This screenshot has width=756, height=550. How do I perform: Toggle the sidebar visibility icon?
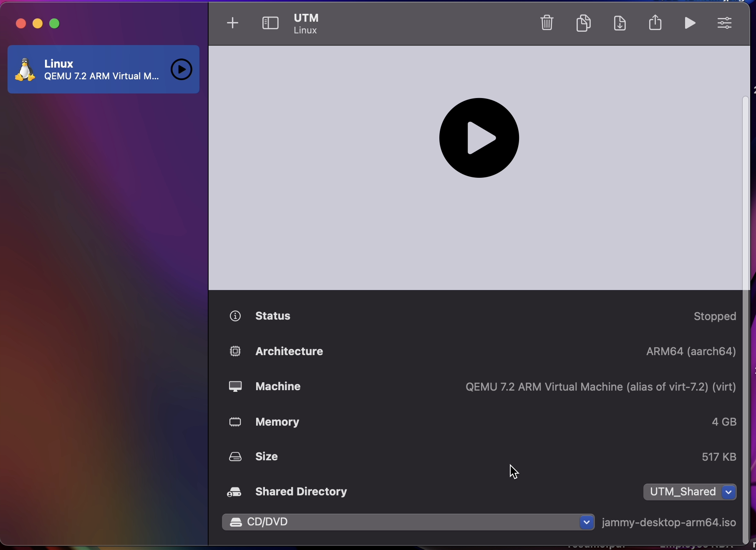point(270,23)
